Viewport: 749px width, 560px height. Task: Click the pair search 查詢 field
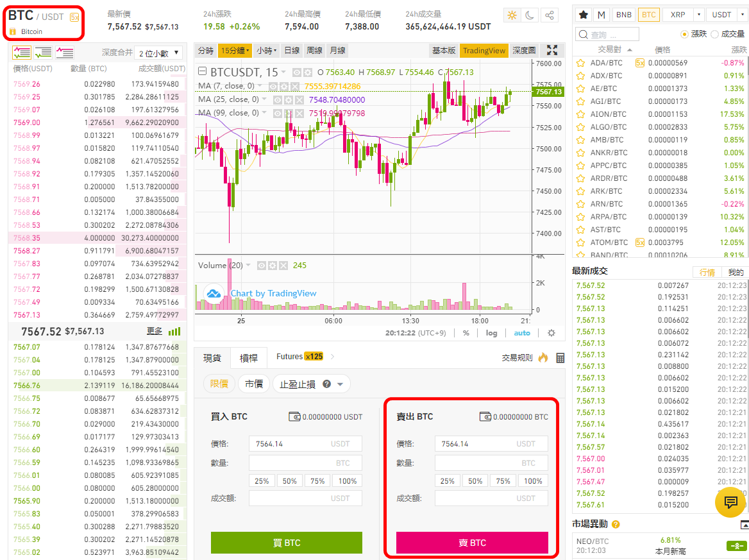tap(607, 35)
